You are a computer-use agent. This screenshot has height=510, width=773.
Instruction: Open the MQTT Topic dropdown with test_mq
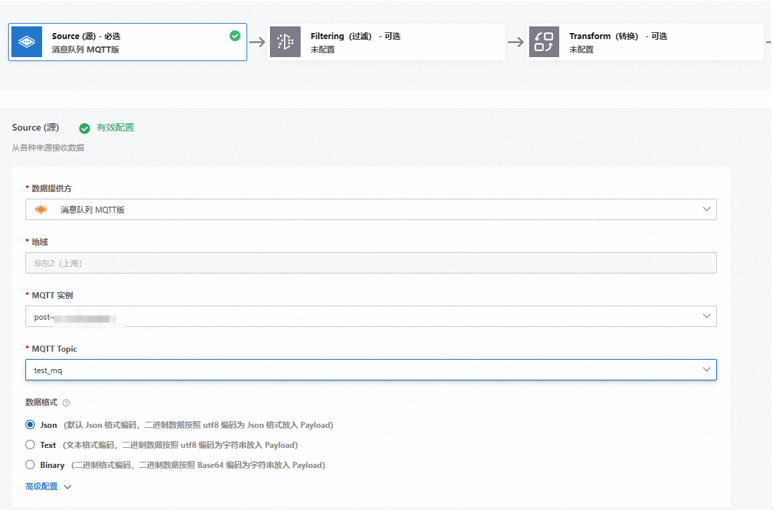pyautogui.click(x=371, y=370)
